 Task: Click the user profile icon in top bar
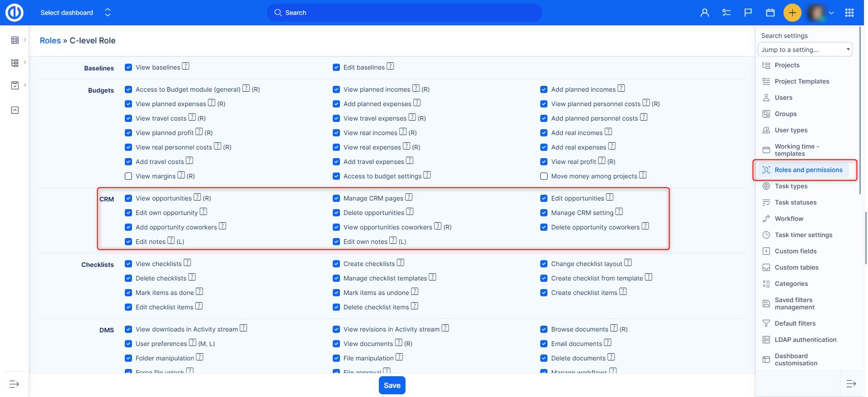click(704, 13)
